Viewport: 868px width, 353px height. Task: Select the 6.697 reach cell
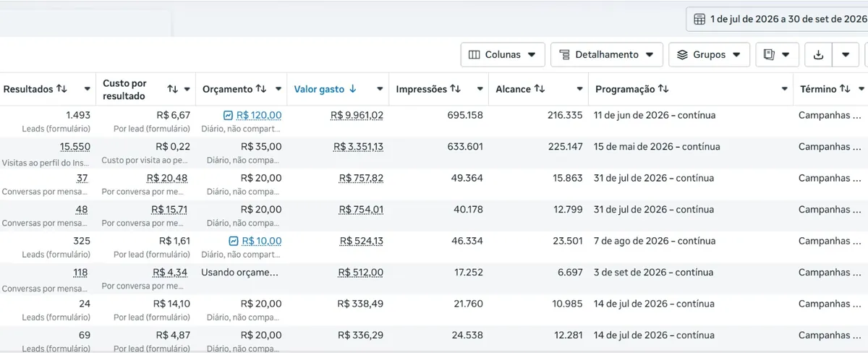571,272
